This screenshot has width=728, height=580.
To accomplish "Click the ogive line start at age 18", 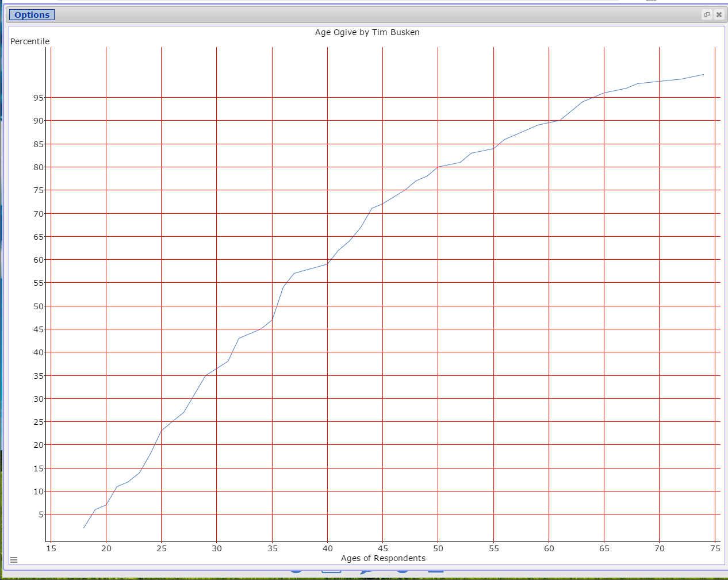I will (x=84, y=528).
